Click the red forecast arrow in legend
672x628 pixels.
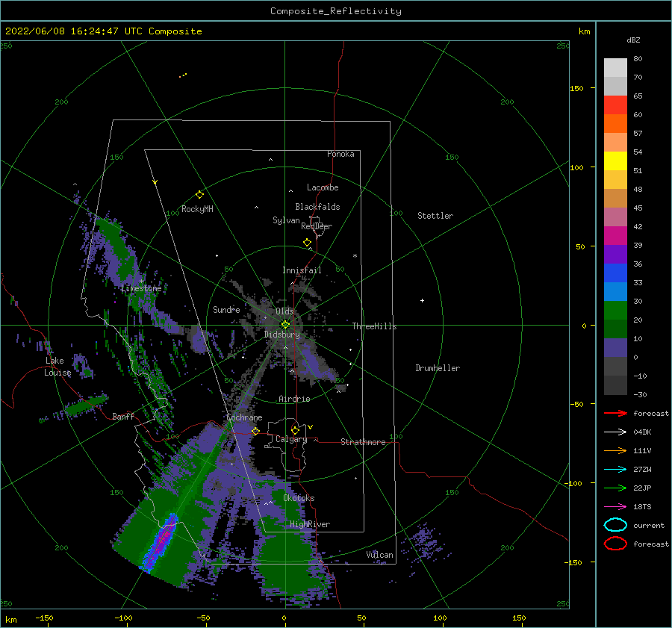(615, 413)
